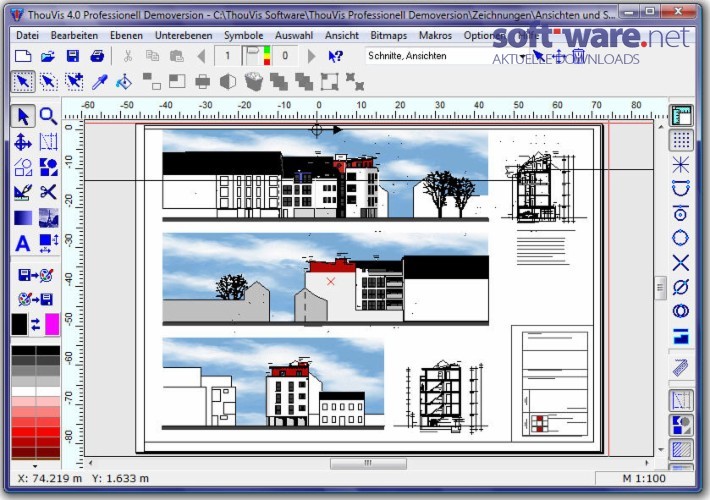Screen dimensions: 710x500
Task: Select the gradient fill tool
Action: [23, 218]
